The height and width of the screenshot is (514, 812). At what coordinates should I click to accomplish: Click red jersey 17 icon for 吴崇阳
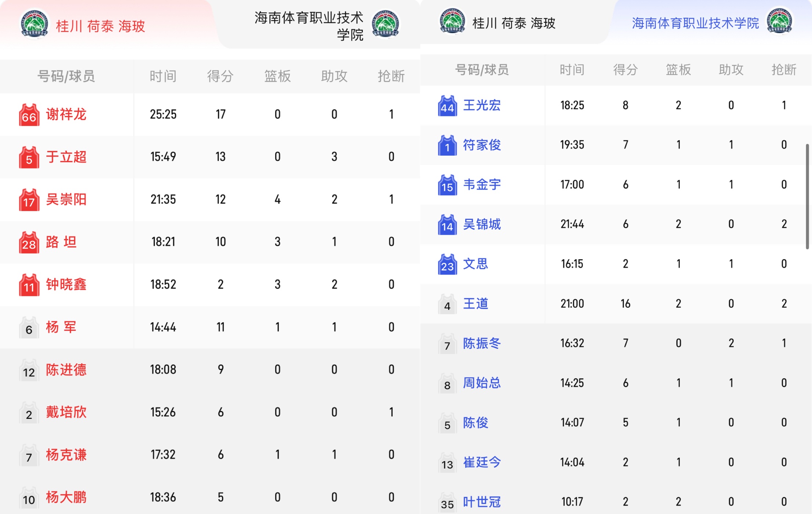point(29,200)
